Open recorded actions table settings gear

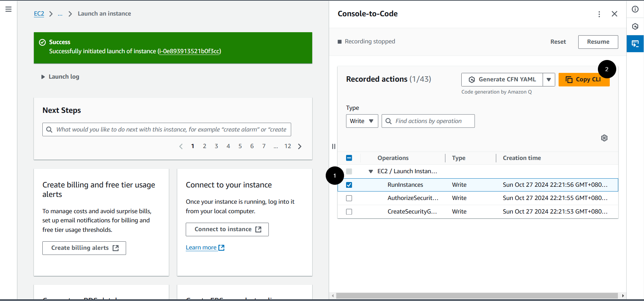pos(604,138)
